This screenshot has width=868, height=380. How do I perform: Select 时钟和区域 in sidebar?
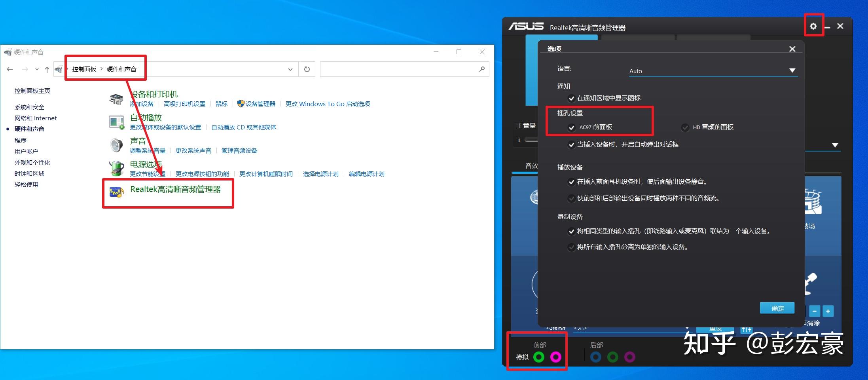[x=29, y=174]
